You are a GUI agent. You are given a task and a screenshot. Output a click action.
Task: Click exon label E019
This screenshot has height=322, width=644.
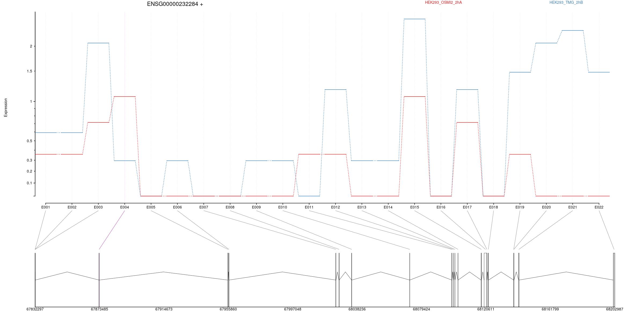tap(520, 207)
